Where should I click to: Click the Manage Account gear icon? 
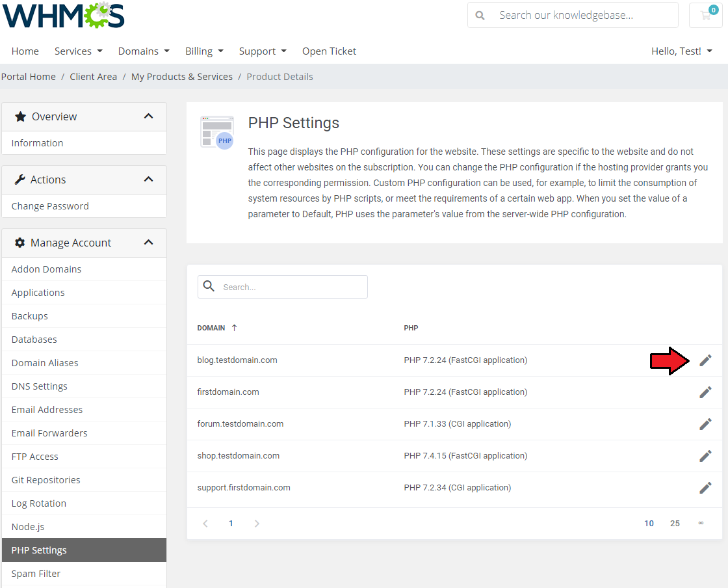click(19, 243)
